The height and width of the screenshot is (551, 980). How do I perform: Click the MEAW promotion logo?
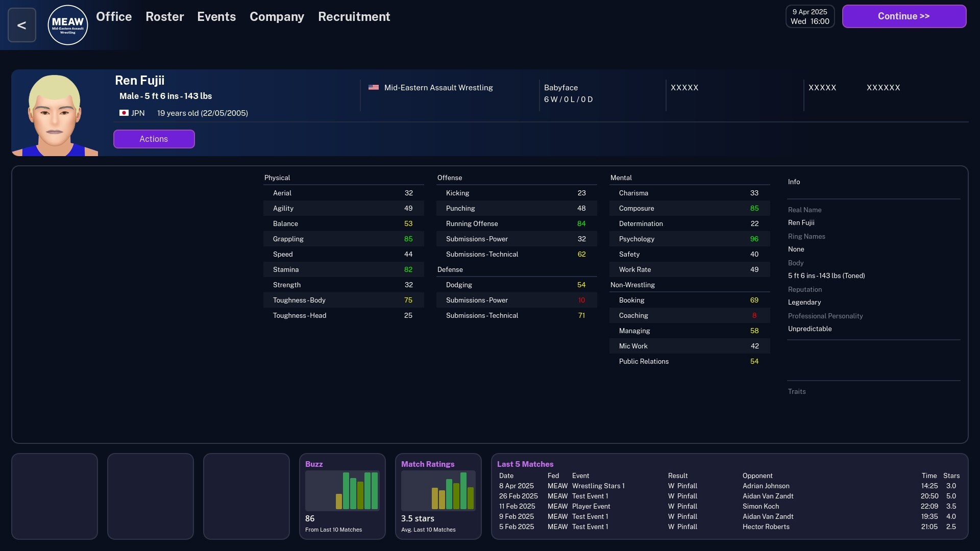67,24
